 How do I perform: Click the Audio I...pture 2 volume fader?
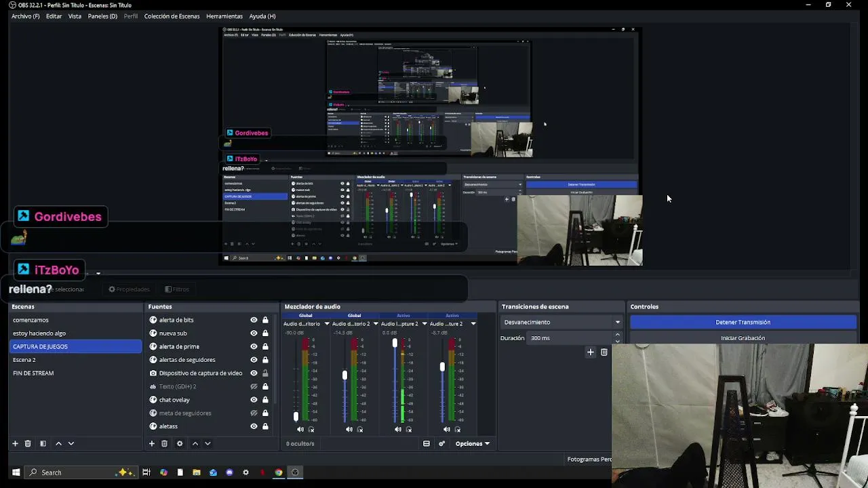pyautogui.click(x=394, y=344)
